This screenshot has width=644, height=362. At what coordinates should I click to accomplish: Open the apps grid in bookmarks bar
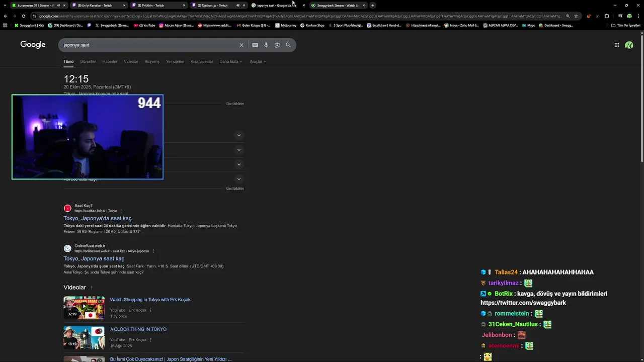click(x=5, y=25)
